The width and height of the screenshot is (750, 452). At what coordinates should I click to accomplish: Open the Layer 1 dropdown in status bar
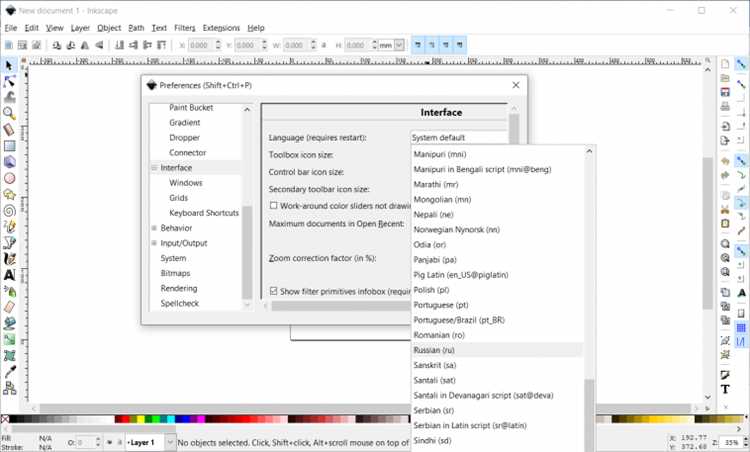tap(151, 443)
